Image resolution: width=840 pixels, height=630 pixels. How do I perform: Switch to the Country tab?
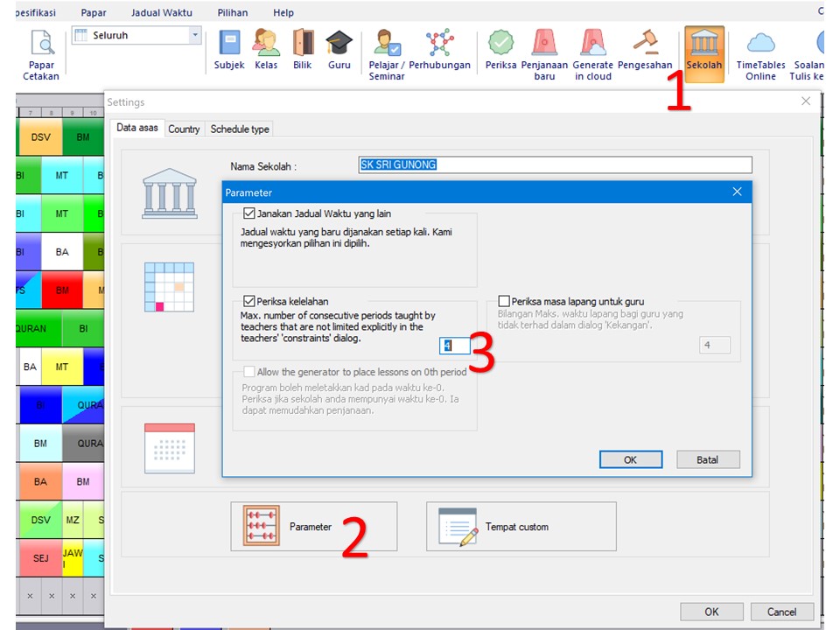click(x=184, y=129)
